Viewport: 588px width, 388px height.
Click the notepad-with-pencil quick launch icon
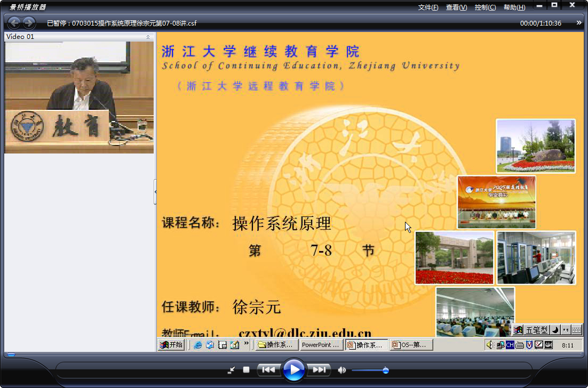pyautogui.click(x=235, y=344)
